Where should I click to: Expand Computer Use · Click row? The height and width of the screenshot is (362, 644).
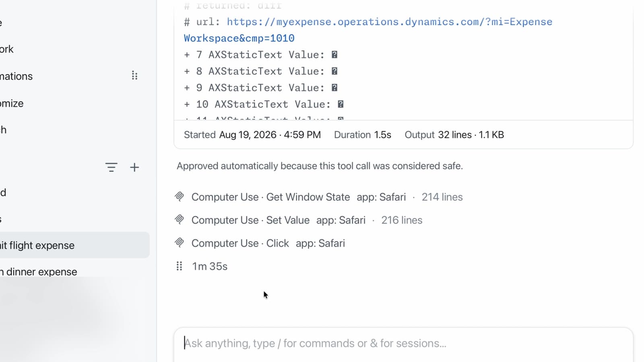pyautogui.click(x=260, y=243)
